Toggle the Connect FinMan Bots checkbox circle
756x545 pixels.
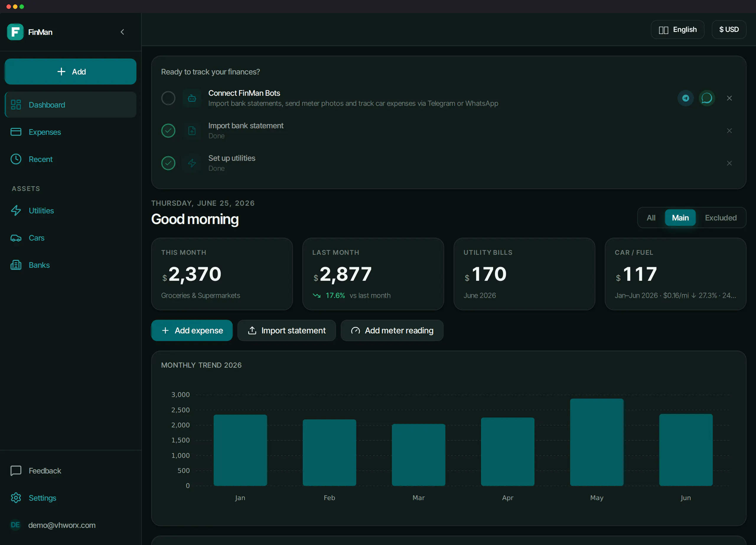click(x=168, y=98)
